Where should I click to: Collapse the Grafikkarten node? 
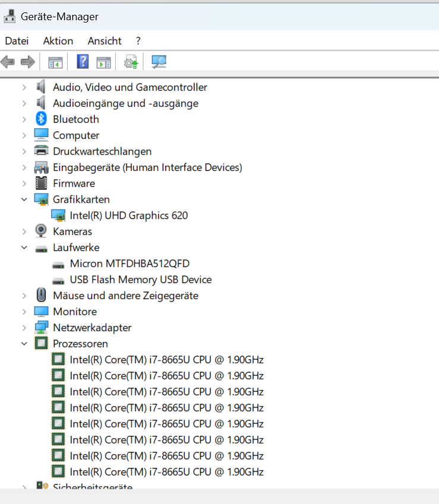pos(24,199)
